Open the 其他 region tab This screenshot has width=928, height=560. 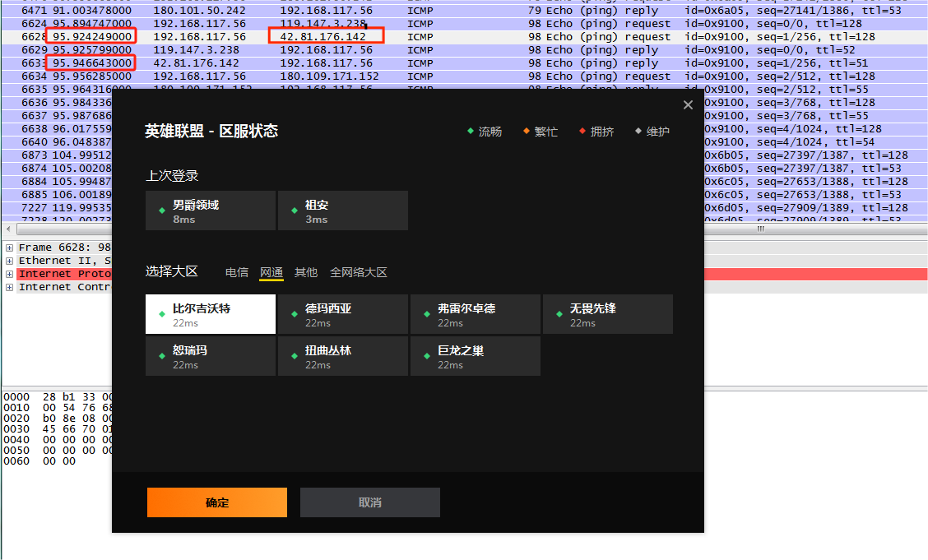coord(306,272)
